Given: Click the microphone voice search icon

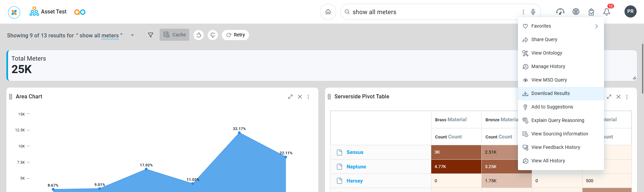Looking at the screenshot, I should coord(533,12).
